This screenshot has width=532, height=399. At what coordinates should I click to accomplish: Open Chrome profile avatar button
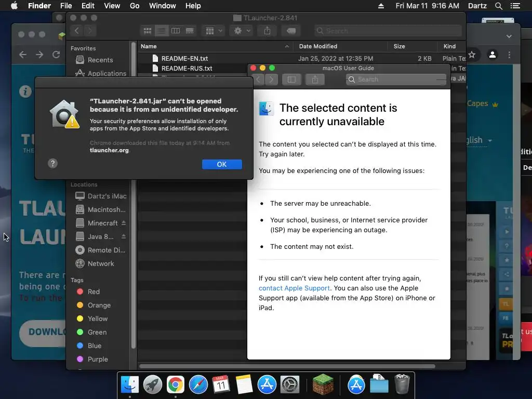pyautogui.click(x=493, y=54)
